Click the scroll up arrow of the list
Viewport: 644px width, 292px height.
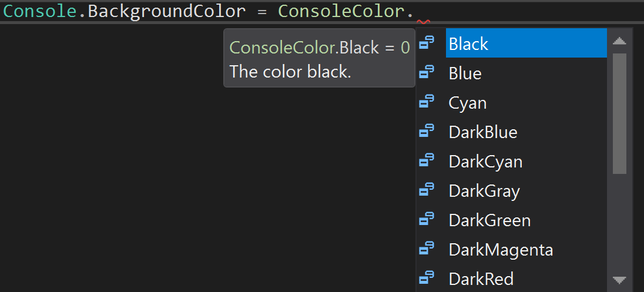pyautogui.click(x=619, y=41)
